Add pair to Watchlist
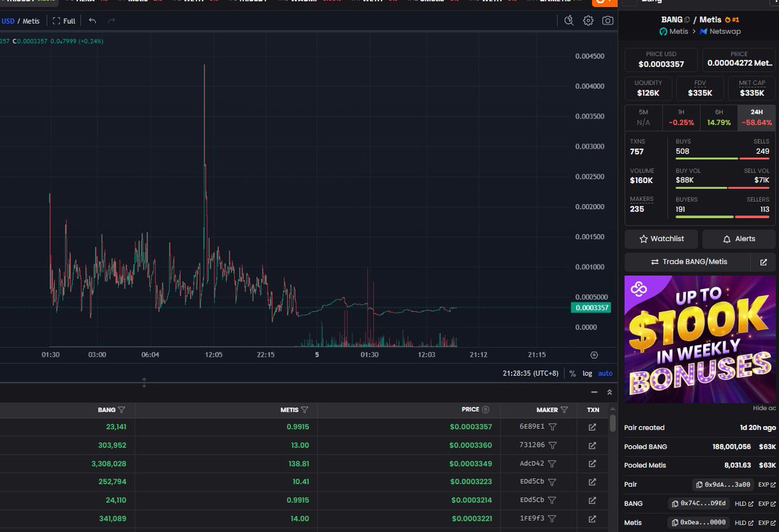 (x=662, y=239)
